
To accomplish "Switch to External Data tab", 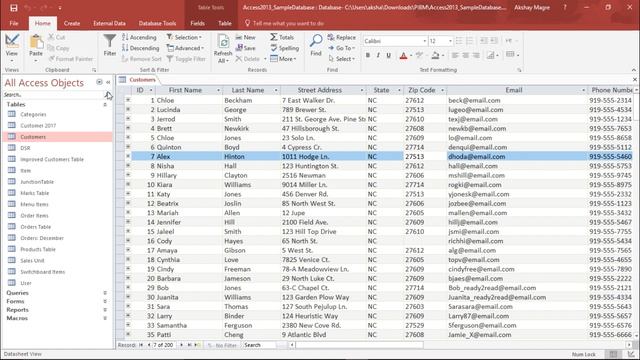I will click(x=109, y=23).
